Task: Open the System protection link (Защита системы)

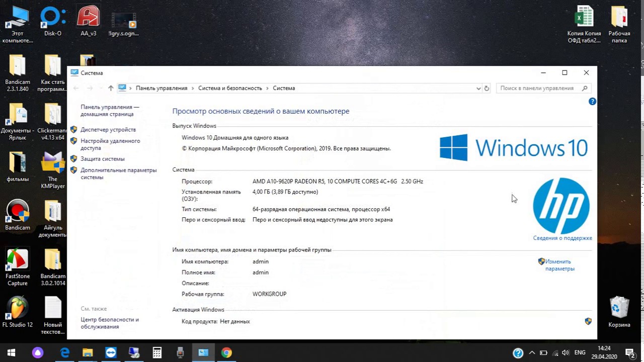Action: tap(103, 159)
